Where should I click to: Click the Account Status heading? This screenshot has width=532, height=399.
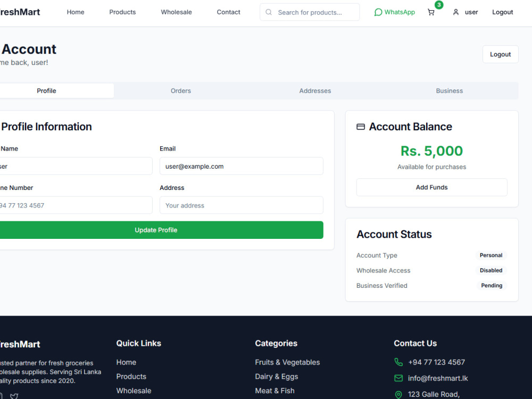click(394, 234)
